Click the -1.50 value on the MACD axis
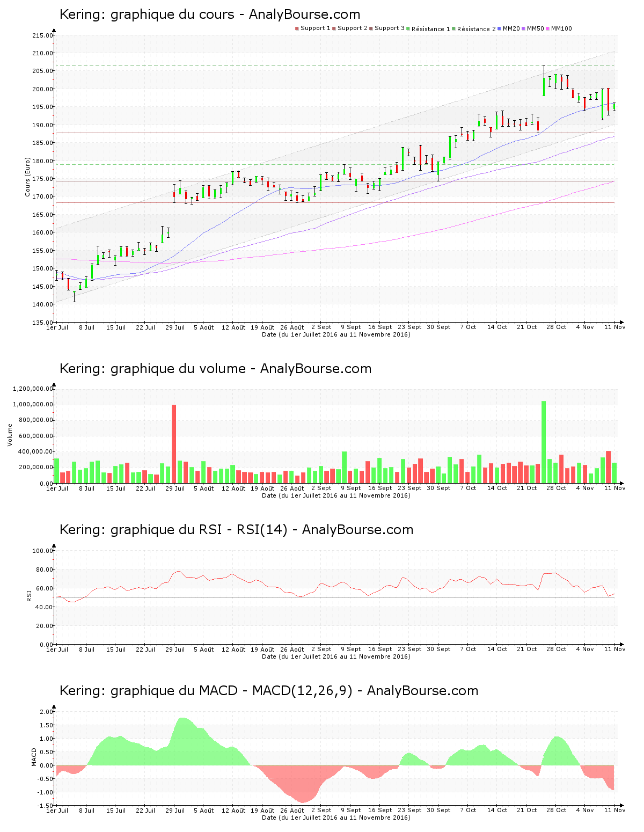 click(46, 806)
